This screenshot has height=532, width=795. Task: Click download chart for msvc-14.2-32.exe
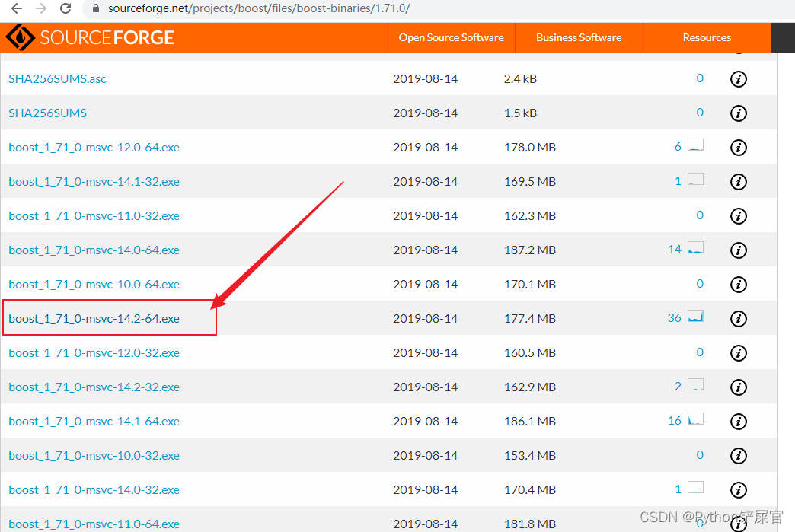pyautogui.click(x=696, y=385)
